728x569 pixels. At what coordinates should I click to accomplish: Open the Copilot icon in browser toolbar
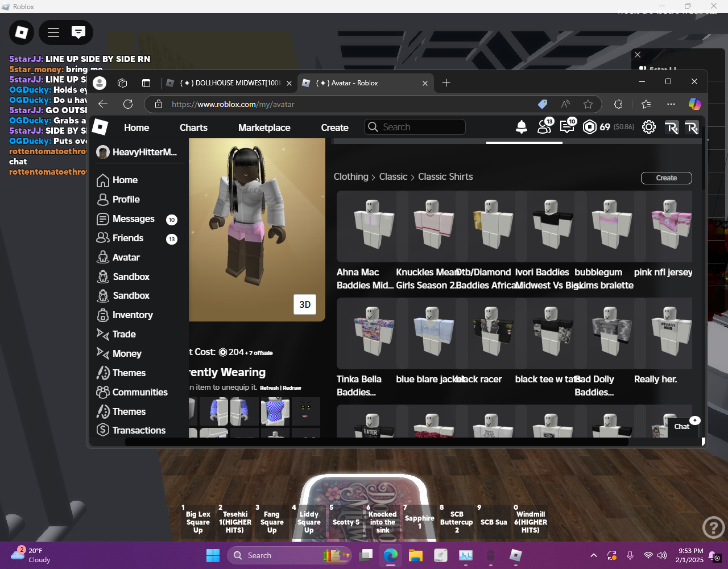(694, 104)
